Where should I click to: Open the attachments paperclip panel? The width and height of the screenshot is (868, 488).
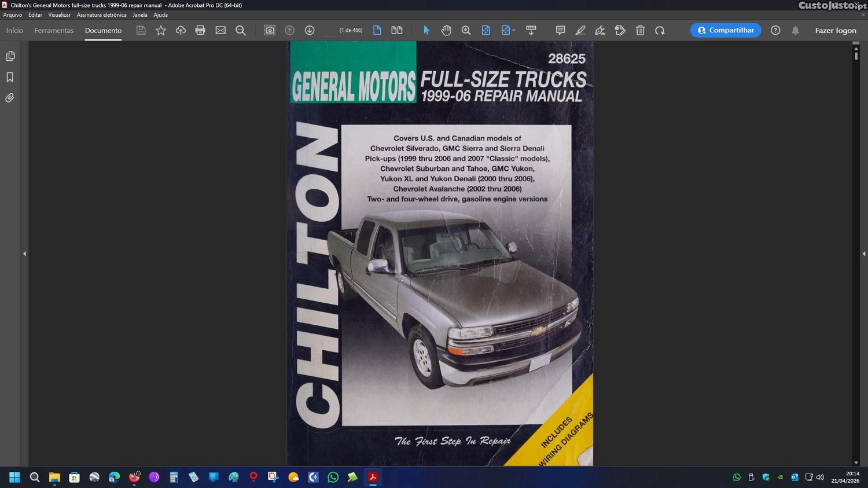[x=10, y=98]
